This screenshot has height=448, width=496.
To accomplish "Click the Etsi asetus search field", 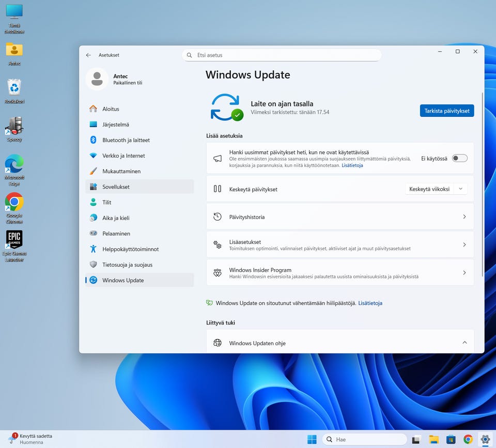I will click(x=282, y=55).
